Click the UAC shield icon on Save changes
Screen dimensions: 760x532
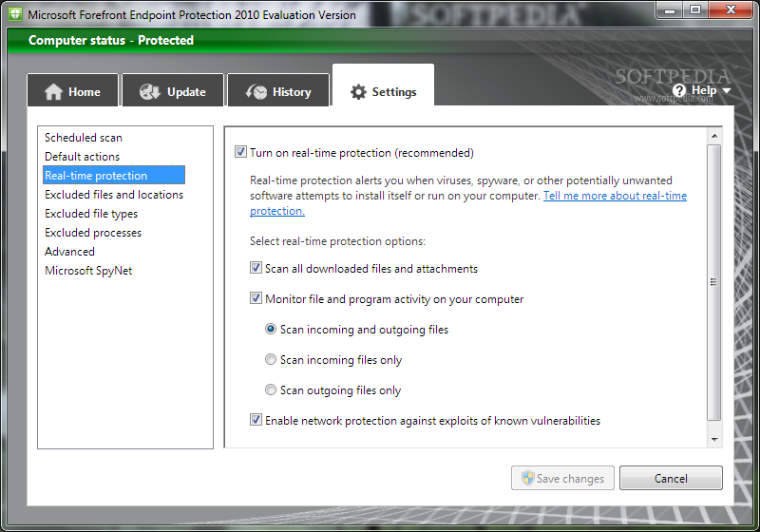(x=528, y=478)
